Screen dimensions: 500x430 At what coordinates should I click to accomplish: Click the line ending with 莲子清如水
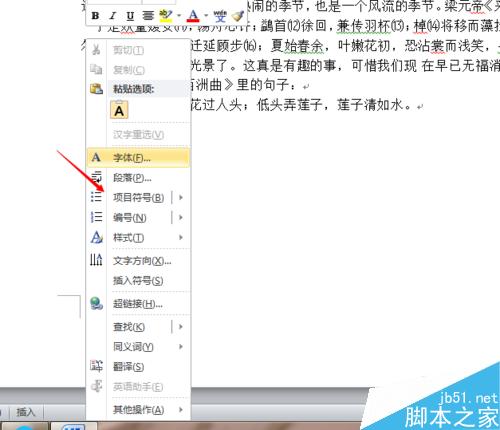(x=302, y=105)
